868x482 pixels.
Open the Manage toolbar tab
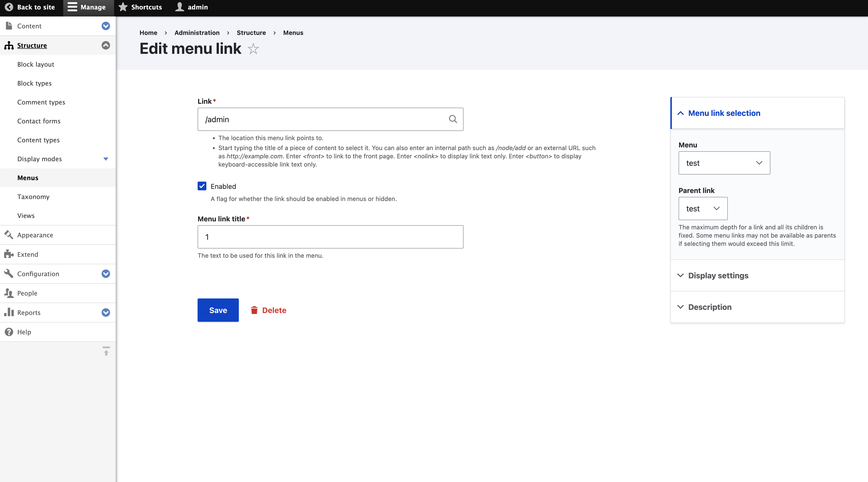coord(87,7)
